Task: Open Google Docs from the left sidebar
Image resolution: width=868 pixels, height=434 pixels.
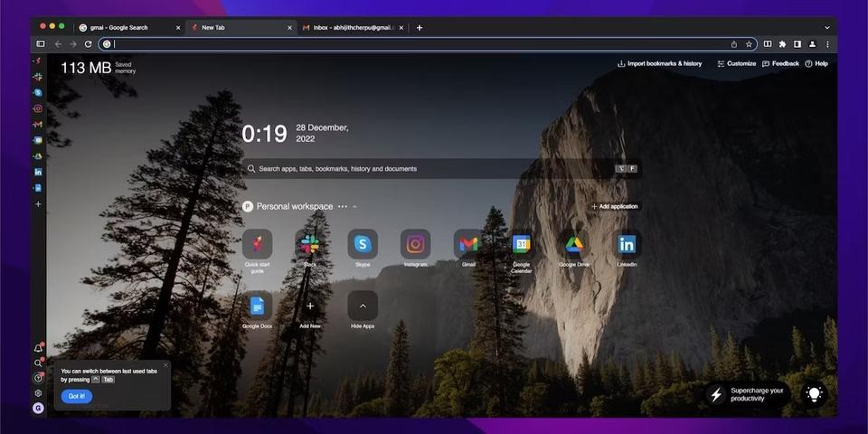Action: tap(38, 188)
